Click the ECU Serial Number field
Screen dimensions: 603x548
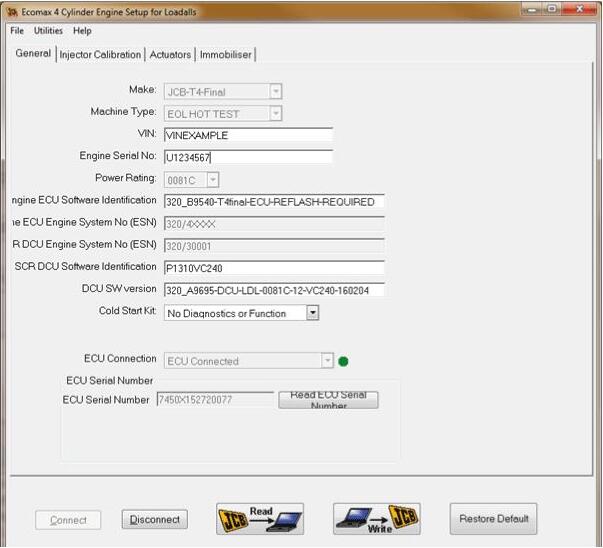point(215,400)
